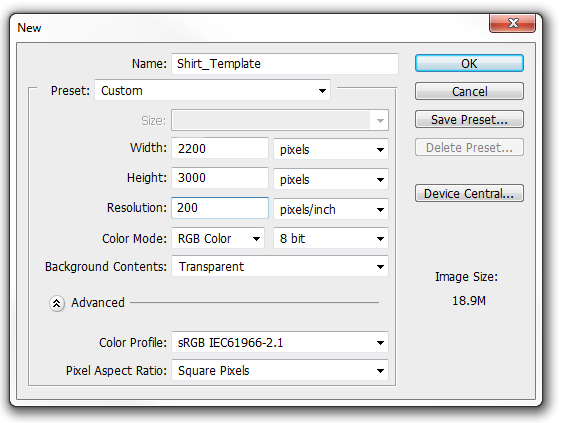Open the RGB Color mode dropdown
This screenshot has height=423, width=564.
click(x=218, y=238)
